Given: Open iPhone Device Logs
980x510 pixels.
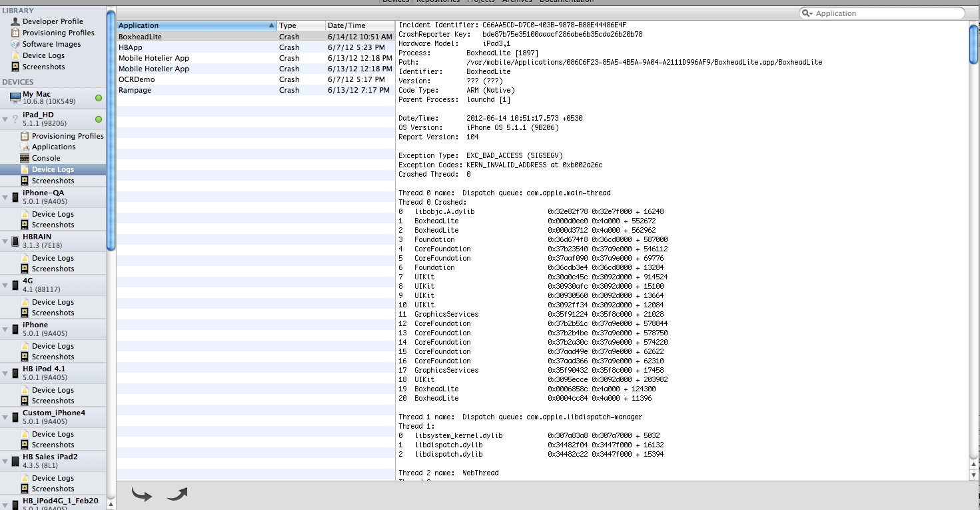Looking at the screenshot, I should 53,346.
